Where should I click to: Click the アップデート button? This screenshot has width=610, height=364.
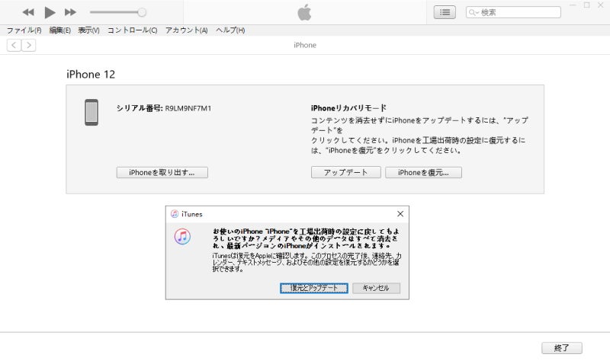pyautogui.click(x=346, y=173)
